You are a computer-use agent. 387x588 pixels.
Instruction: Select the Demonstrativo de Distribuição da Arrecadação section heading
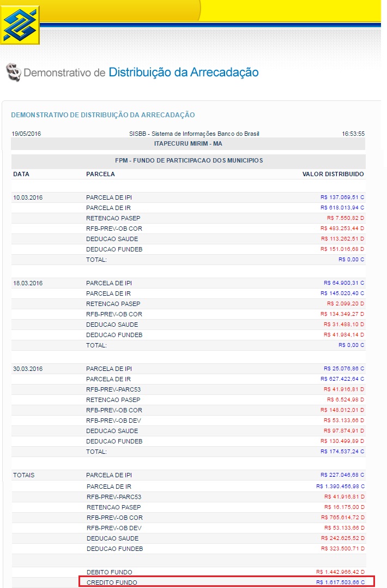[x=103, y=115]
